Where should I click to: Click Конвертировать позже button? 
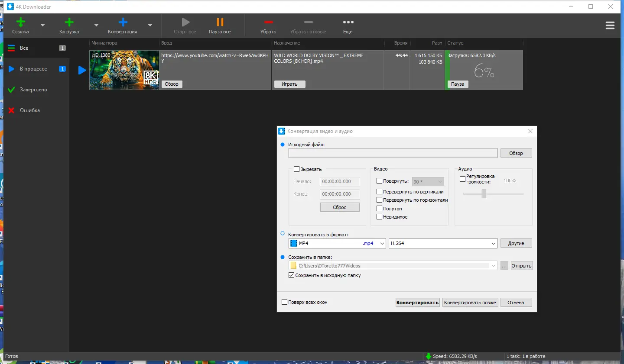(470, 303)
